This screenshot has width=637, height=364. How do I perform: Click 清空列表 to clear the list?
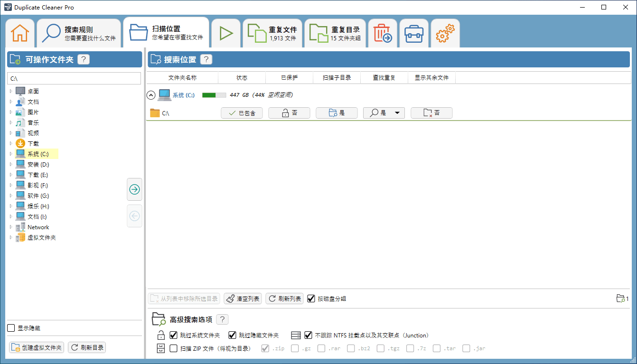pyautogui.click(x=243, y=299)
